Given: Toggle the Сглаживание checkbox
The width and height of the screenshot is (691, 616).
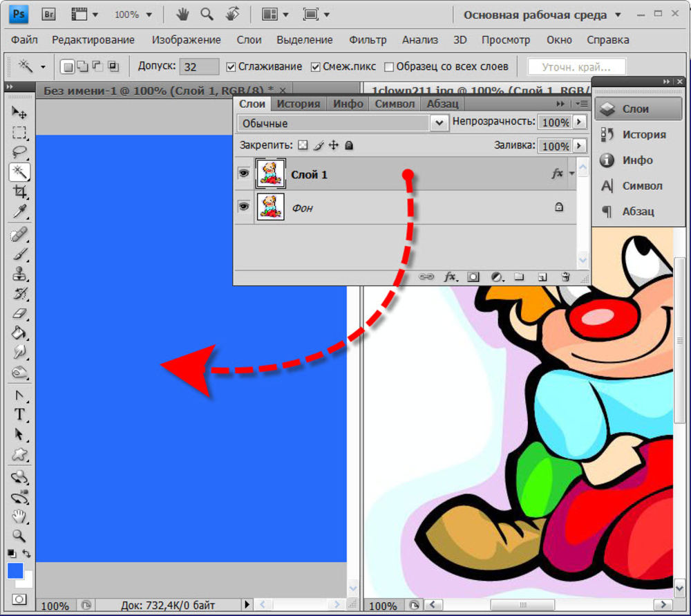Looking at the screenshot, I should tap(231, 67).
